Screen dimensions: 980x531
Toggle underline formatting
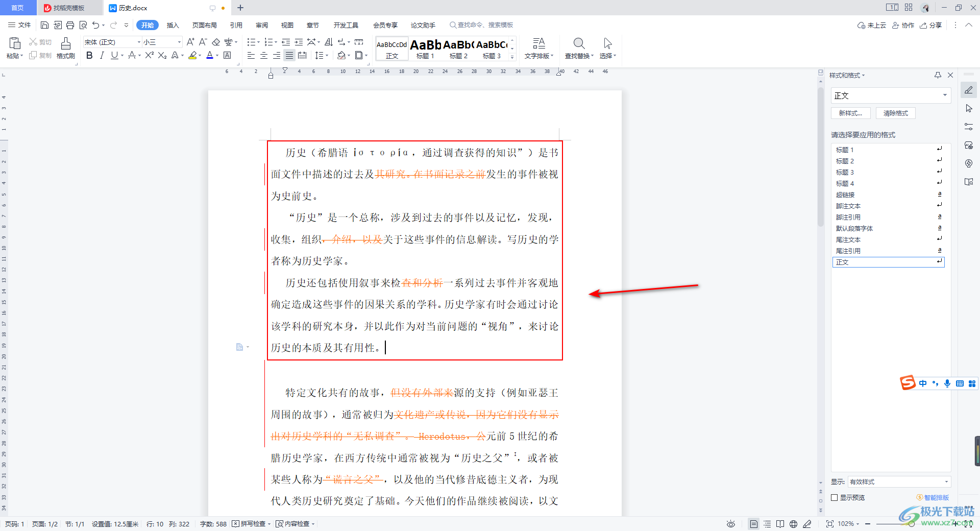pos(114,55)
